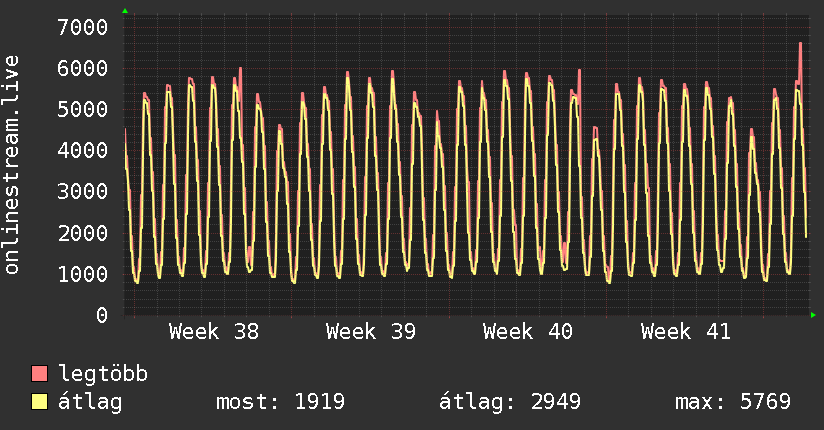Click the yellow átlag legend color swatch
Viewport: 824px width, 430px height.
[x=39, y=401]
